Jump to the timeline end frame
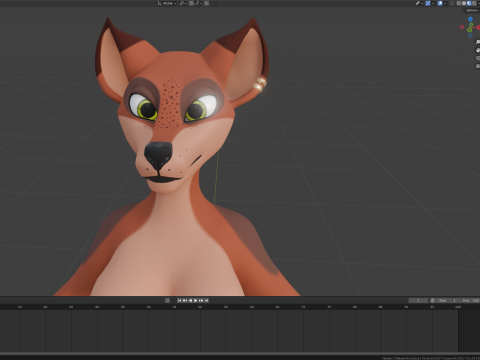Screen dimensions: 480x360 tap(206, 300)
